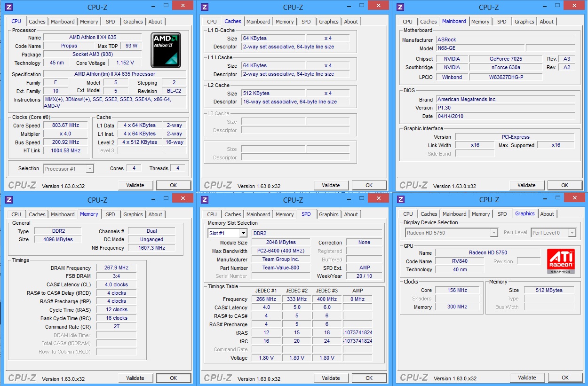Switch to Mainboard tab in the CPU window
The image size is (588, 386).
[x=63, y=22]
